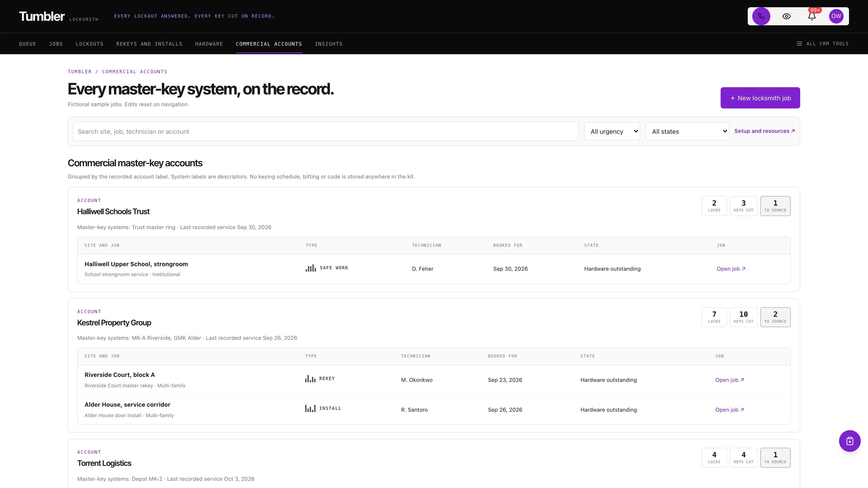This screenshot has width=868, height=488.
Task: Click Halliwell Schools Trust 3 Keys Cut tile
Action: pyautogui.click(x=743, y=206)
